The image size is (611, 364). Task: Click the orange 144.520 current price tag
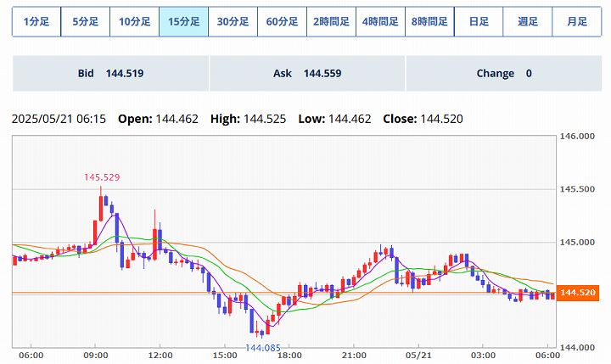(x=578, y=293)
